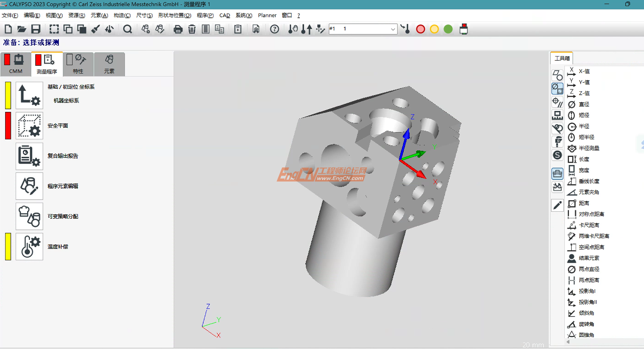
Task: Click the Save file toolbar icon
Action: tap(36, 29)
